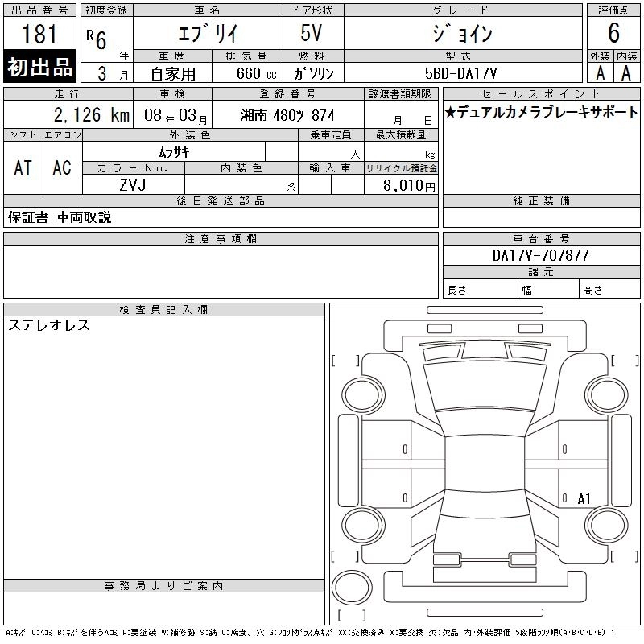644x644 pixels.
Task: Click the lot number 181
Action: pos(39,34)
